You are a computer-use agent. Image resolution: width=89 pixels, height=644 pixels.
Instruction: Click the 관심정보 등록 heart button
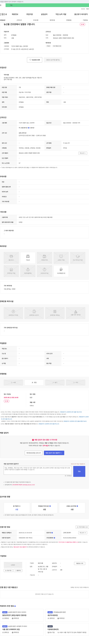tap(34, 60)
